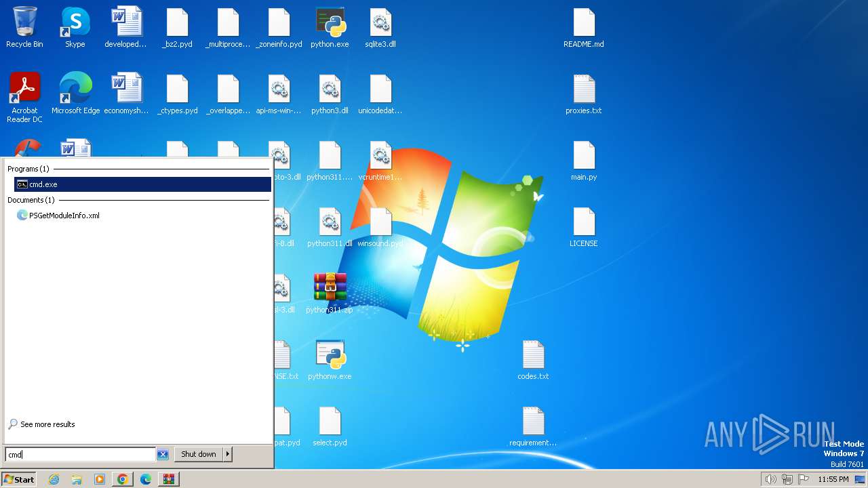Open proxies.txt text file
Image resolution: width=868 pixels, height=488 pixels.
tap(584, 94)
